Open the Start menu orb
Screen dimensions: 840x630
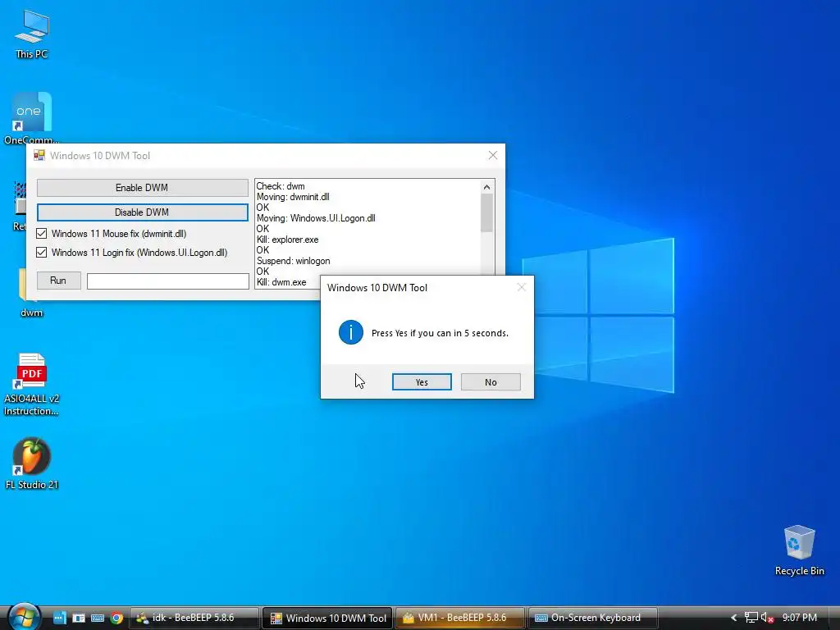click(24, 617)
